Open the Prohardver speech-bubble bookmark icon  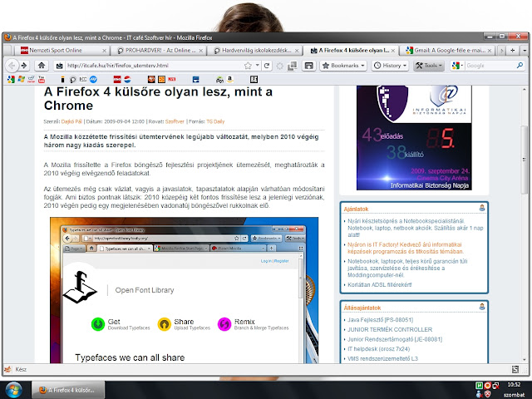click(72, 80)
